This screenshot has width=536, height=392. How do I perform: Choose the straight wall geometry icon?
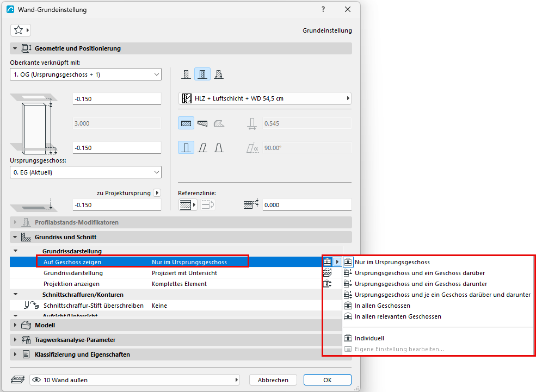186,123
